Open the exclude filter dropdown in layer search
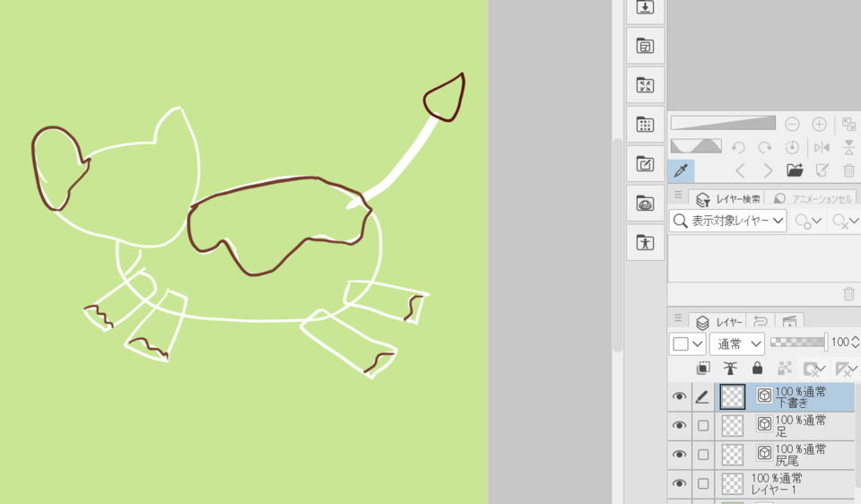Screen dimensions: 861x504 845,222
